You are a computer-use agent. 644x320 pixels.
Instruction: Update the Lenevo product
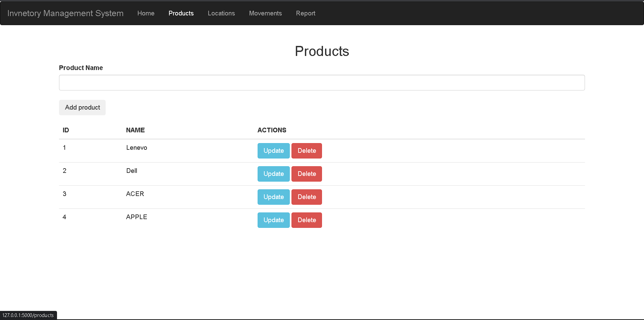coord(273,150)
